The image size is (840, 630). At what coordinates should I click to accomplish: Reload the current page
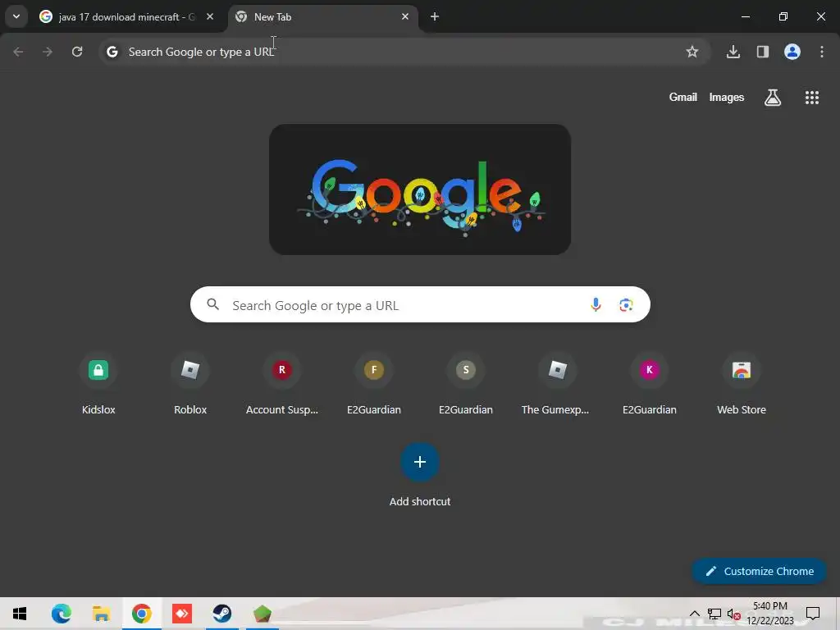77,52
